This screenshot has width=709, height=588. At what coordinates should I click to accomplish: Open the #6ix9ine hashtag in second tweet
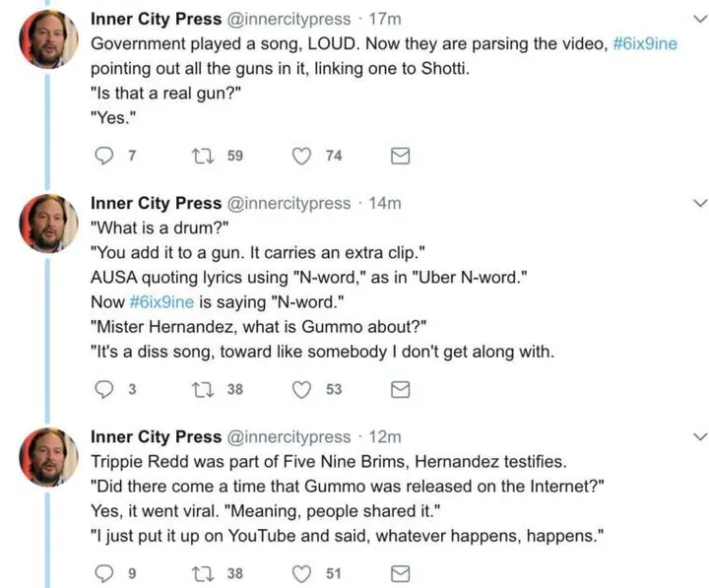[x=162, y=302]
